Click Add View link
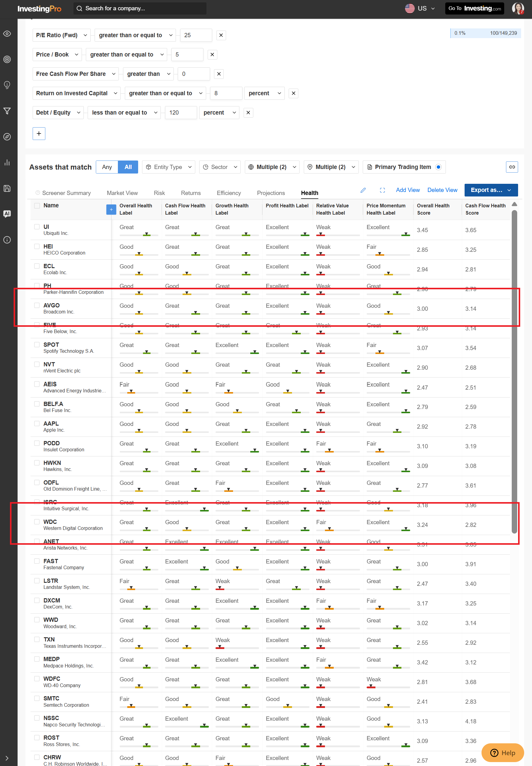The width and height of the screenshot is (532, 766). (x=408, y=190)
